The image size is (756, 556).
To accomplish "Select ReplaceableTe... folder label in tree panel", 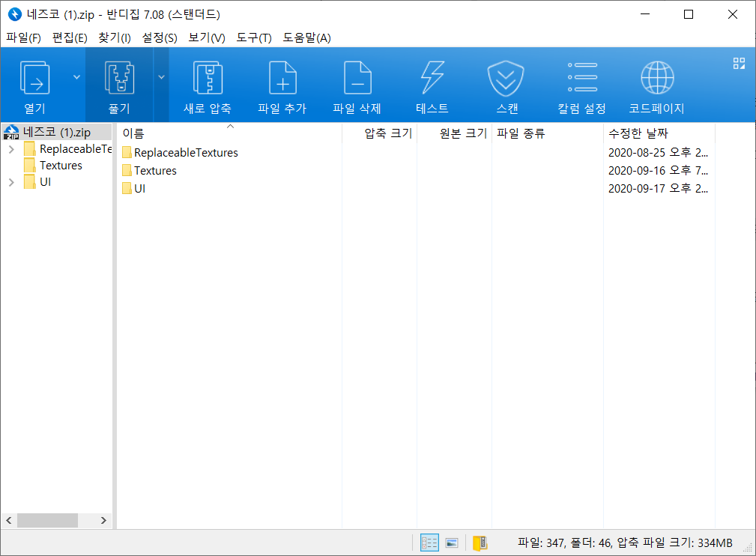I will [x=76, y=149].
